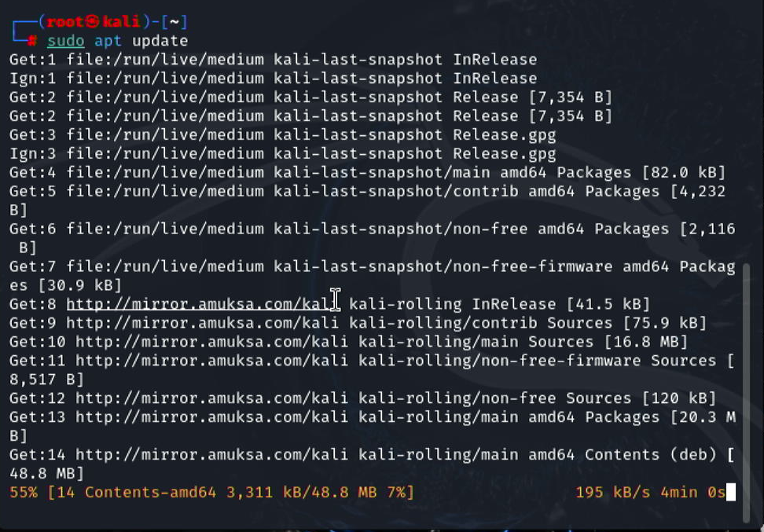Click the '~' directory in the prompt
764x532 pixels.
(176, 21)
